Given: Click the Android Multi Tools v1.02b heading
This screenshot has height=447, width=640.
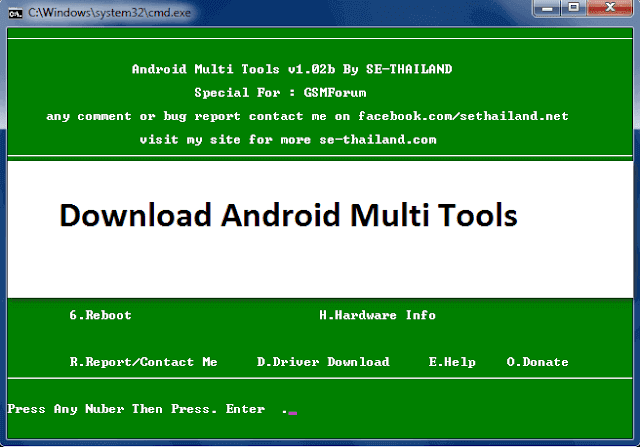Looking at the screenshot, I should pos(292,69).
